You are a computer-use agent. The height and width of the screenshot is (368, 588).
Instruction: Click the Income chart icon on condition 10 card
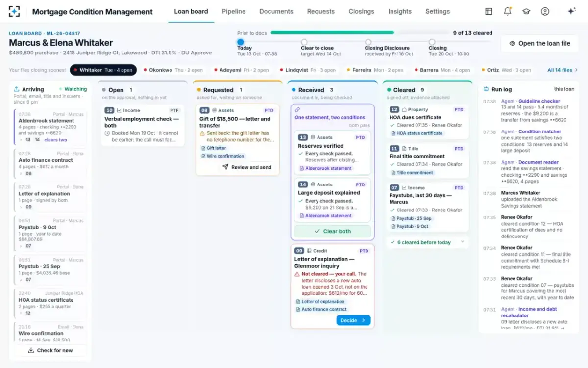[119, 111]
